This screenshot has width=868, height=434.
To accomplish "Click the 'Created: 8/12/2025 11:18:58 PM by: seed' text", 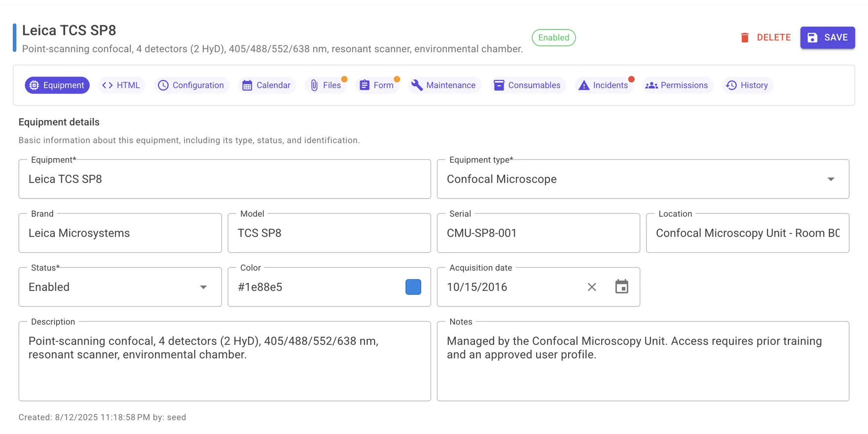I will [x=103, y=417].
